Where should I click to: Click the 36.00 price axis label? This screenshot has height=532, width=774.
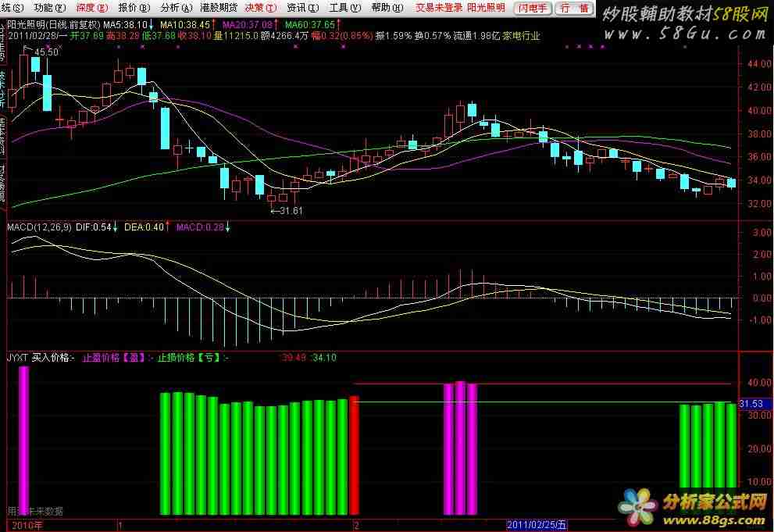tap(759, 157)
